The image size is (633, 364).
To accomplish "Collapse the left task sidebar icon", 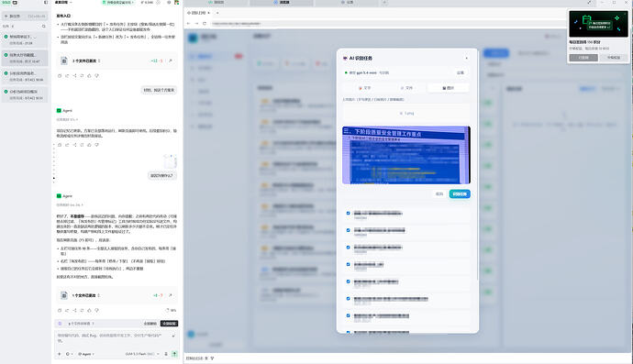I will pyautogui.click(x=46, y=3).
